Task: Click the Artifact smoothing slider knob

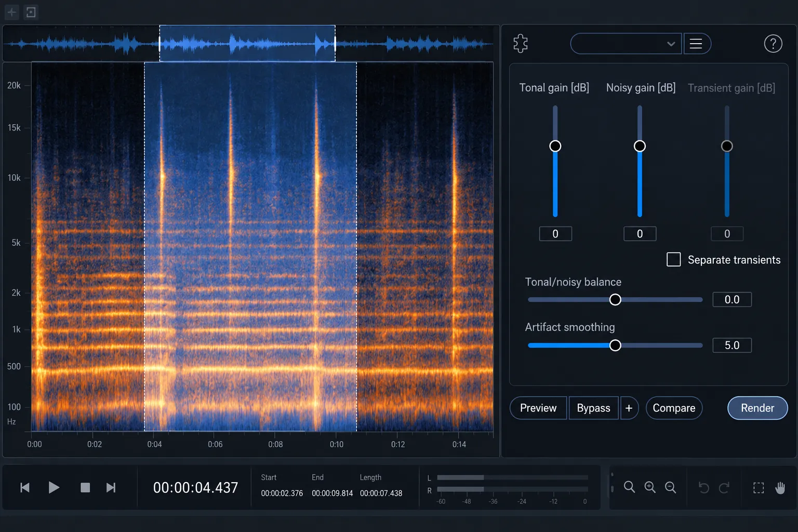Action: pyautogui.click(x=615, y=345)
